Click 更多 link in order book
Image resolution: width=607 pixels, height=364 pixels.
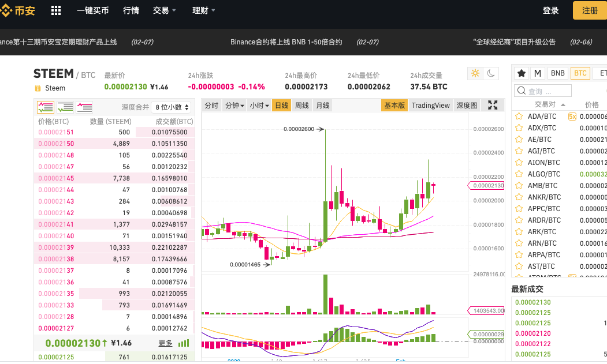(165, 343)
